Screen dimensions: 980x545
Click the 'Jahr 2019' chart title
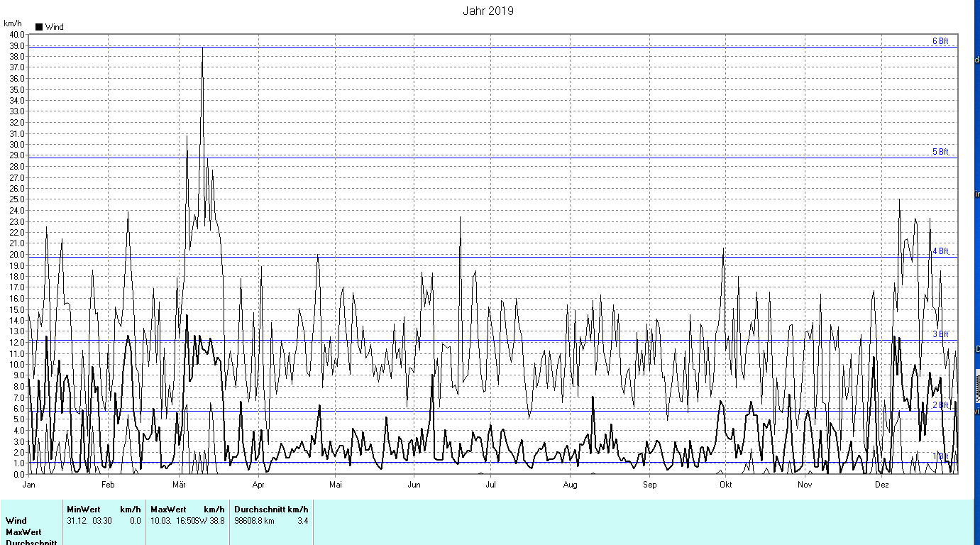click(x=488, y=11)
